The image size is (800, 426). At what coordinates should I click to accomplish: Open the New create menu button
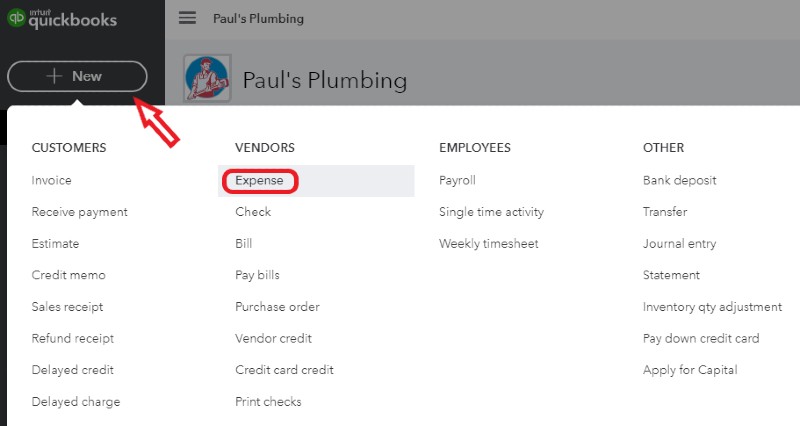pos(77,77)
